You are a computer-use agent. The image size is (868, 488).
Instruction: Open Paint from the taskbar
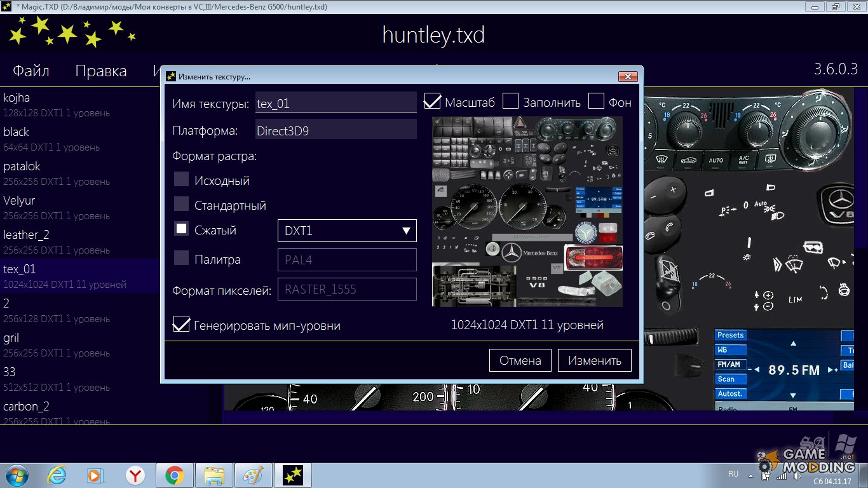coord(254,475)
